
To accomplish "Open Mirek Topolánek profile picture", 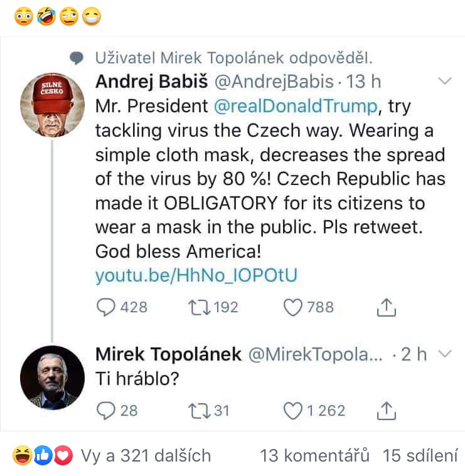I will pyautogui.click(x=52, y=377).
